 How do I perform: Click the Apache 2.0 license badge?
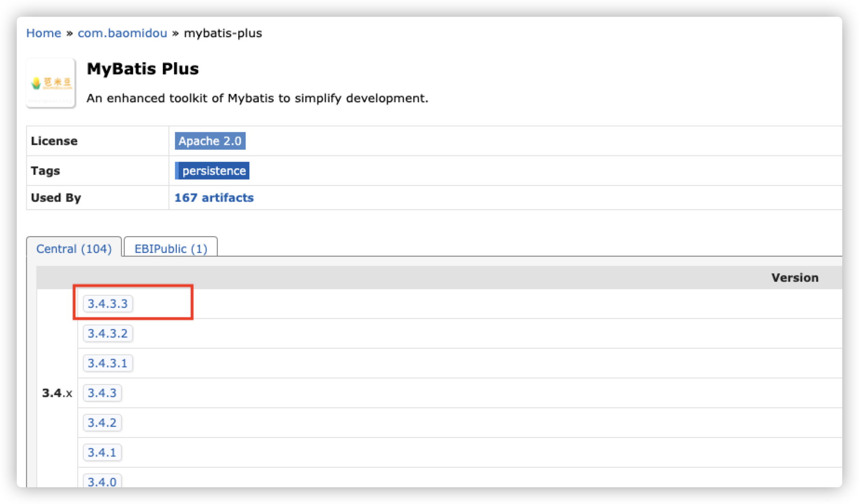point(210,141)
